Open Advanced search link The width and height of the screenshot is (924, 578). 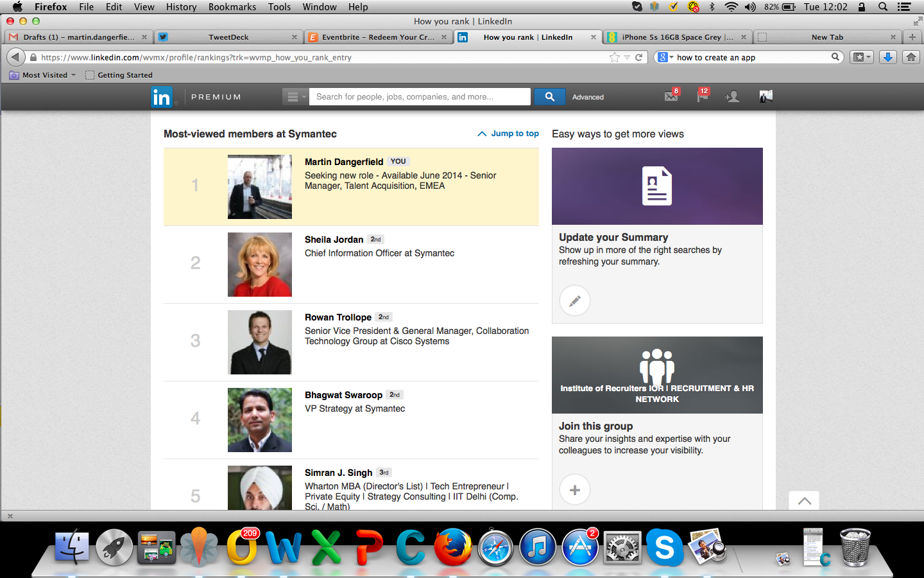(588, 97)
